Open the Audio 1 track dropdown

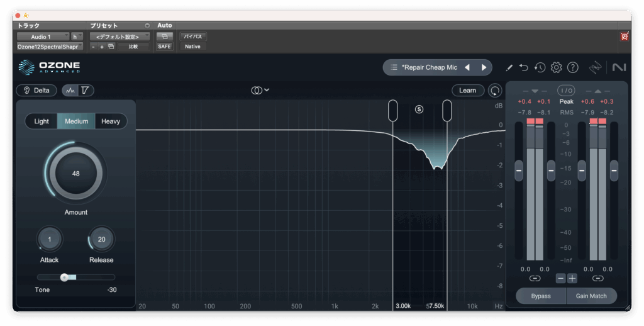pyautogui.click(x=43, y=37)
